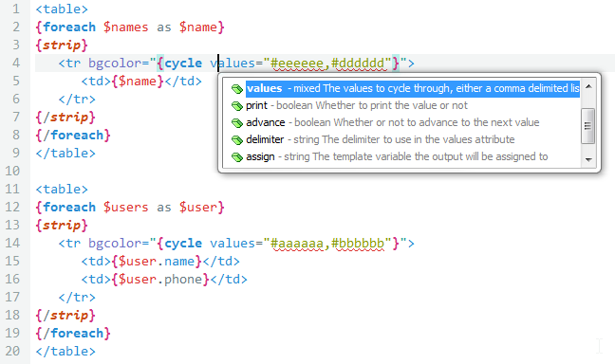The width and height of the screenshot is (615, 364).
Task: Click the green icon beside values suggestion
Action: [237, 89]
